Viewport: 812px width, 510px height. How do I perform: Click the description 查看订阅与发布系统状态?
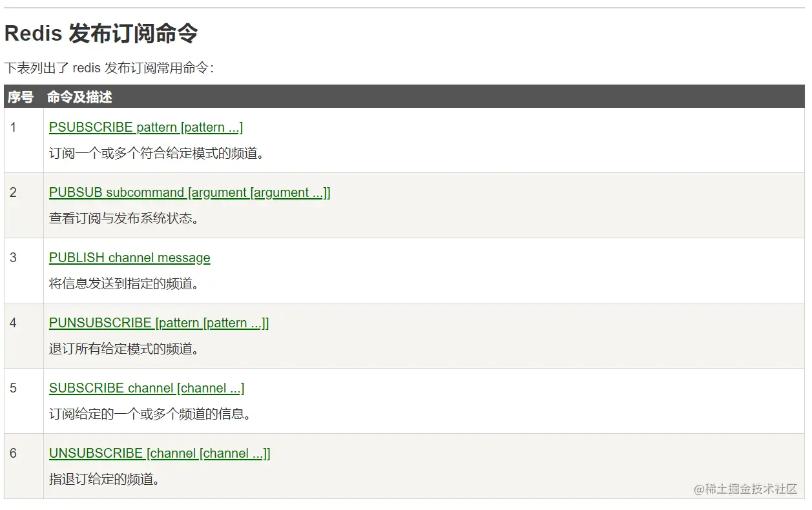[124, 218]
